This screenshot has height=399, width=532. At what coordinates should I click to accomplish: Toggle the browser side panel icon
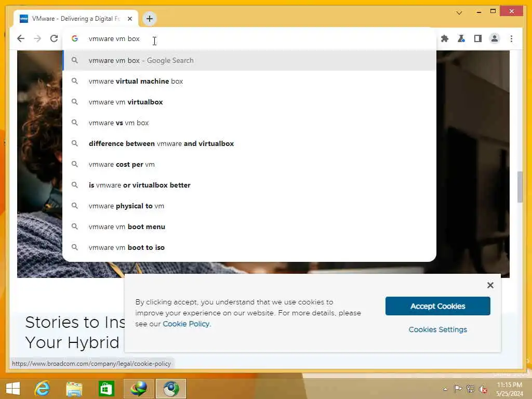pyautogui.click(x=478, y=38)
